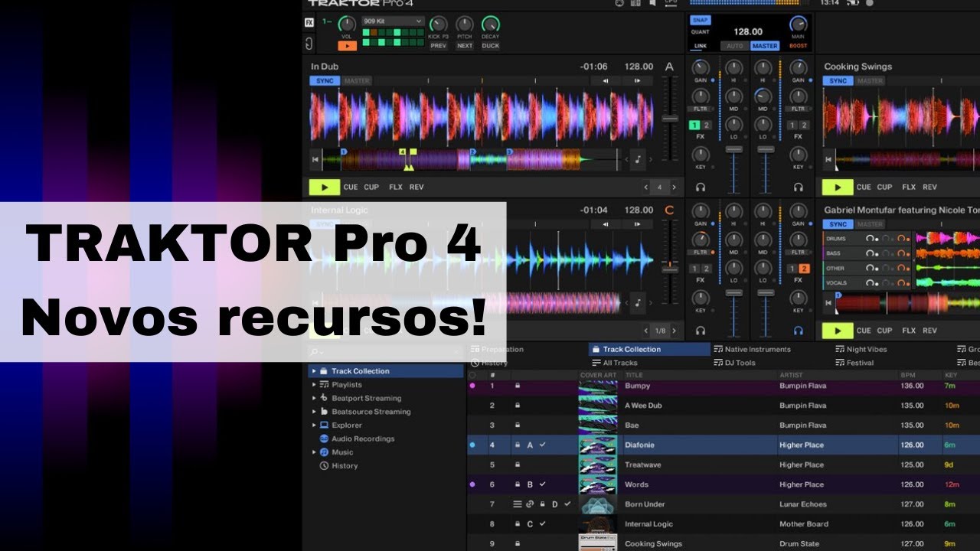Select Festival favorite
The height and width of the screenshot is (551, 980).
[854, 363]
